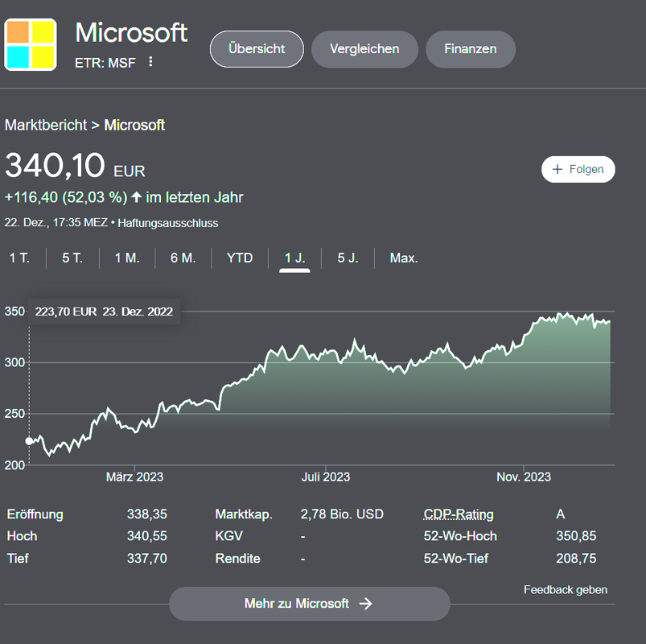Viewport: 646px width, 644px height.
Task: Select the Übersicht tab
Action: point(257,49)
